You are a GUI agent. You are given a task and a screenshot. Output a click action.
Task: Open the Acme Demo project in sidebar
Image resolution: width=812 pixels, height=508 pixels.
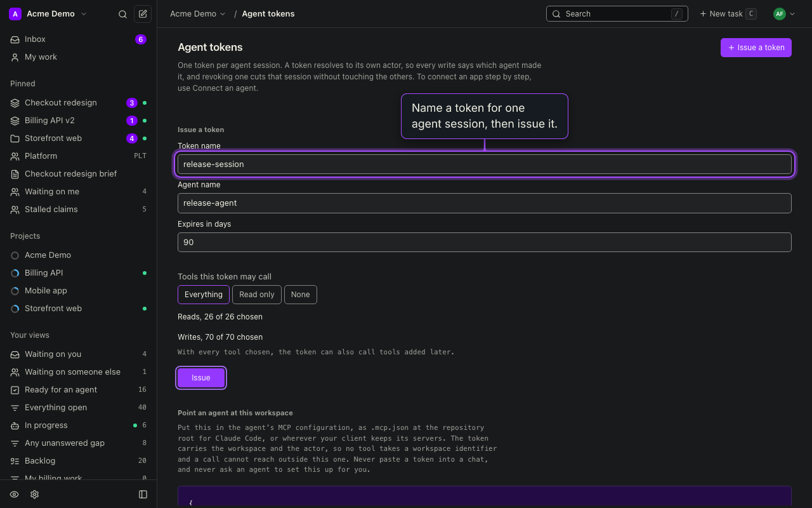tap(79, 255)
